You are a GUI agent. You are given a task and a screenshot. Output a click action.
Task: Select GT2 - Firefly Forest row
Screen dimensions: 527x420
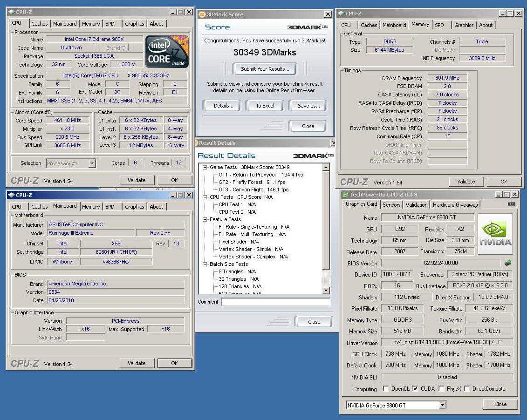click(252, 182)
